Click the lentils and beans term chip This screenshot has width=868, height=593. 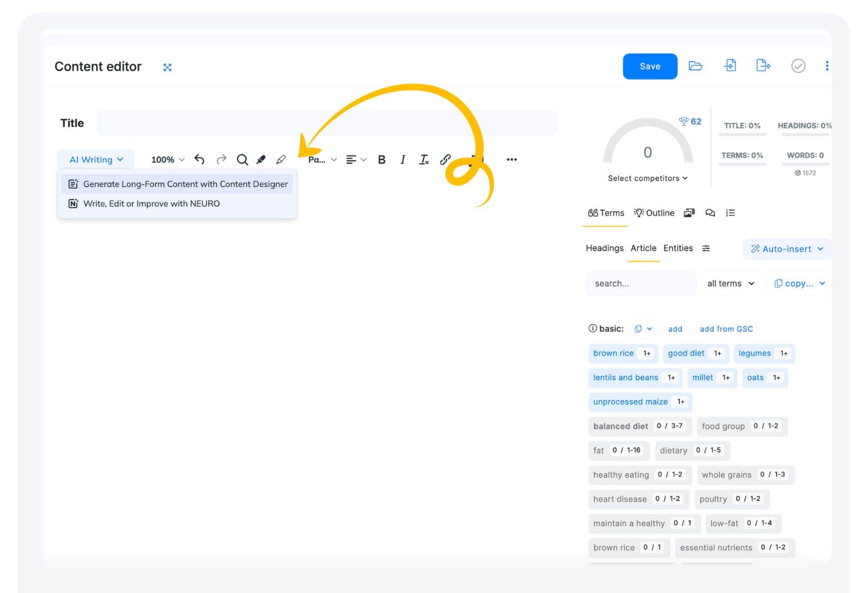click(635, 377)
